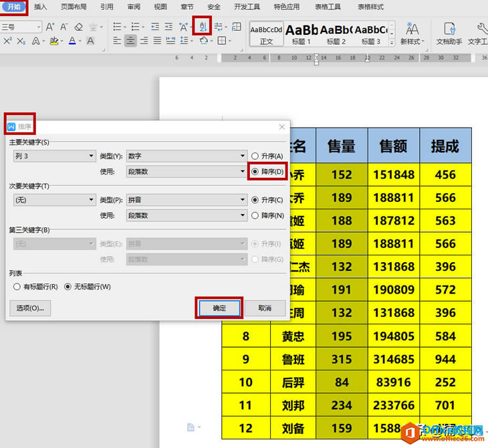This screenshot has height=448, width=488.
Task: Click the text box layout icon
Action: coord(237,27)
